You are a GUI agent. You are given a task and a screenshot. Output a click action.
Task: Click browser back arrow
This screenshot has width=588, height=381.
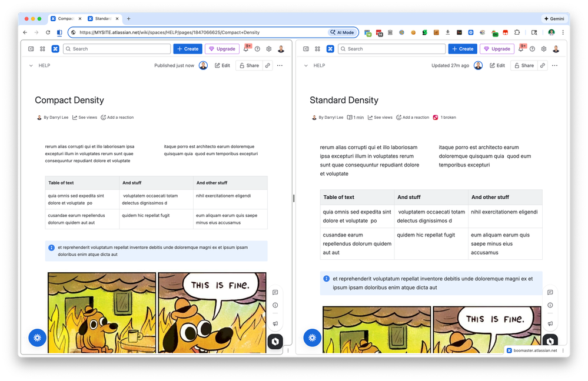[25, 32]
